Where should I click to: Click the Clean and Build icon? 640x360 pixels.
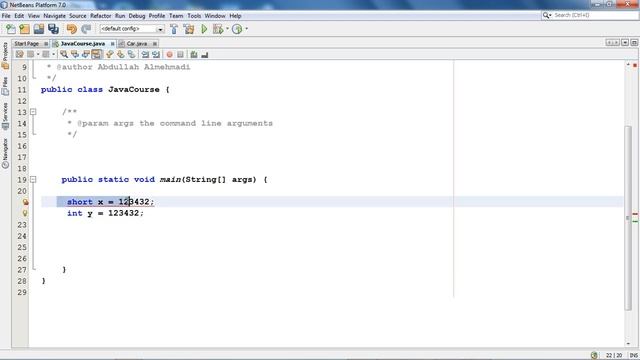(189, 29)
